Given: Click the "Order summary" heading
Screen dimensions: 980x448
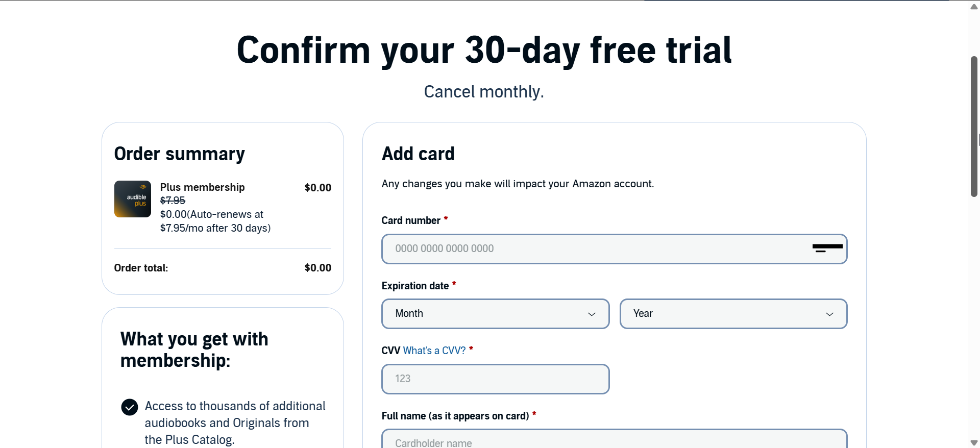Looking at the screenshot, I should (179, 154).
